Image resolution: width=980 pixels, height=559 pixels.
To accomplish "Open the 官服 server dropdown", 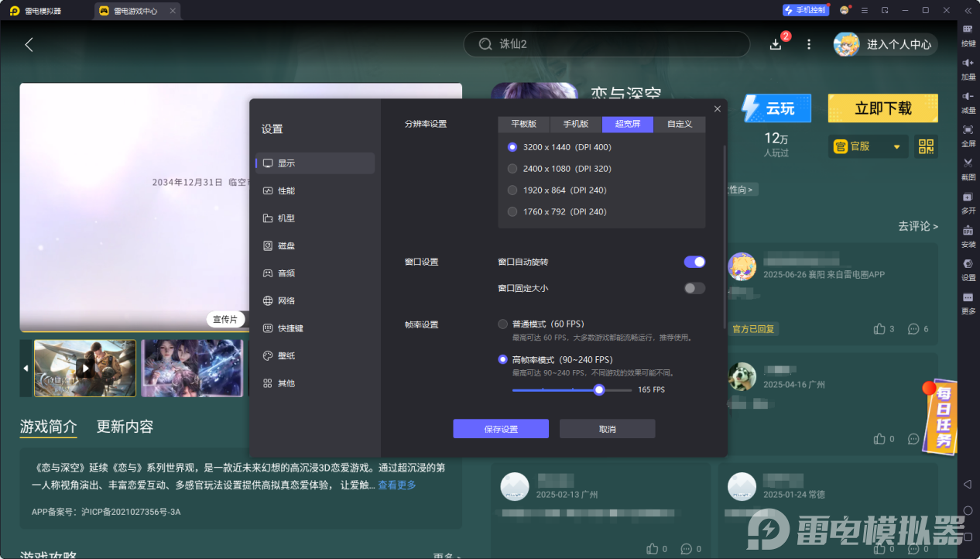I will click(x=866, y=146).
